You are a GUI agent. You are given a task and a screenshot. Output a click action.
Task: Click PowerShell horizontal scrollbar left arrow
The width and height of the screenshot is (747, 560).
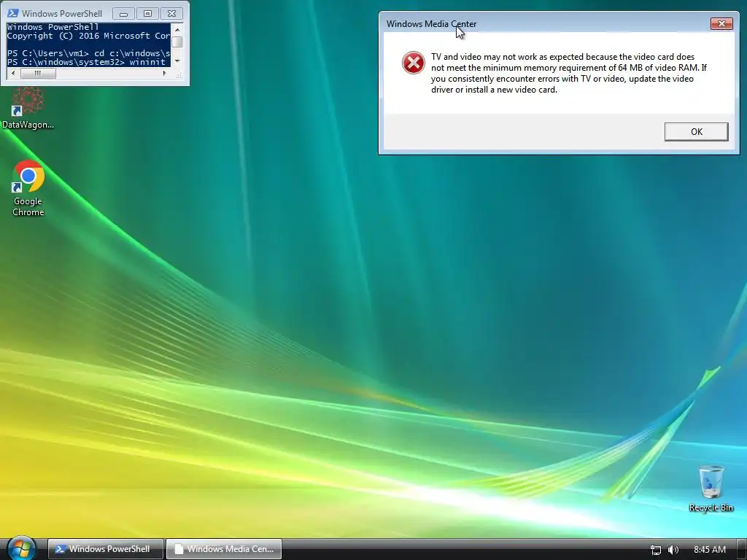[x=13, y=74]
